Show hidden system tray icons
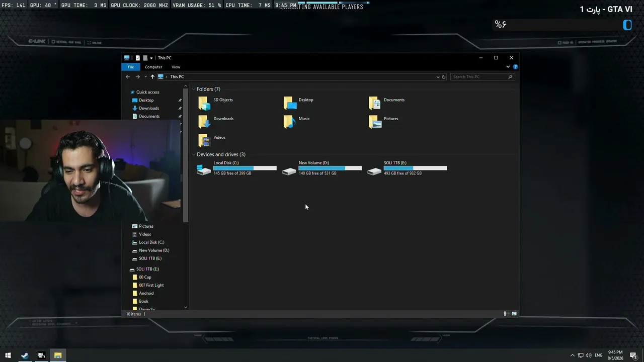This screenshot has width=644, height=362. (x=572, y=355)
